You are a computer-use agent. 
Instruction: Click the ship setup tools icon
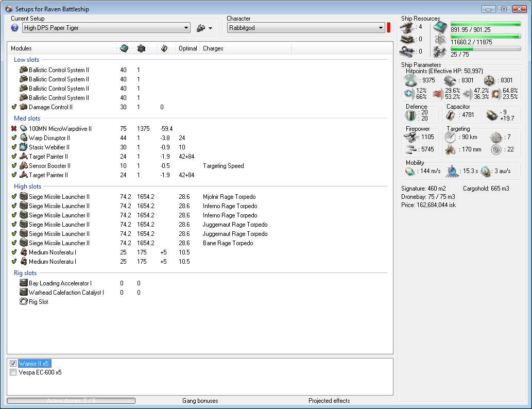201,28
